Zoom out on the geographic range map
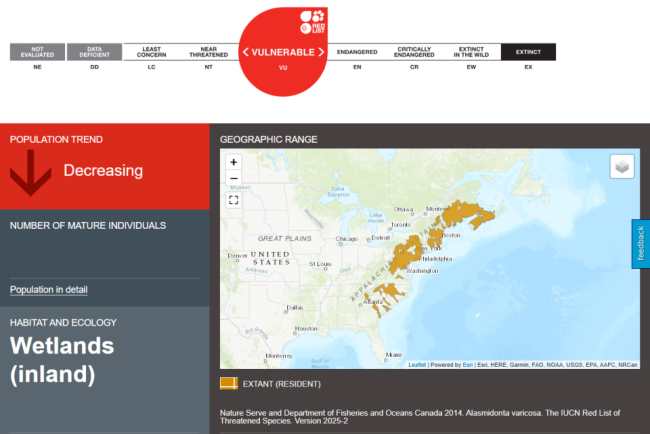Screen dimensions: 650x434 233,178
